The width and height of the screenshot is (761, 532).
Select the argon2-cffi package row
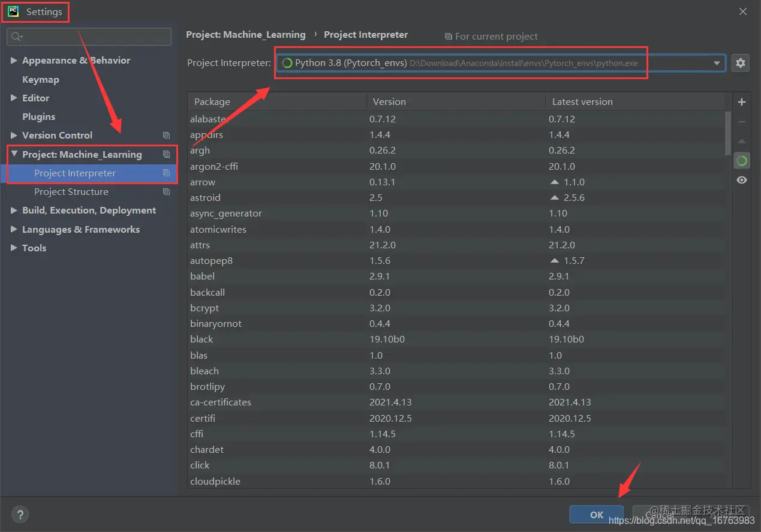click(456, 166)
